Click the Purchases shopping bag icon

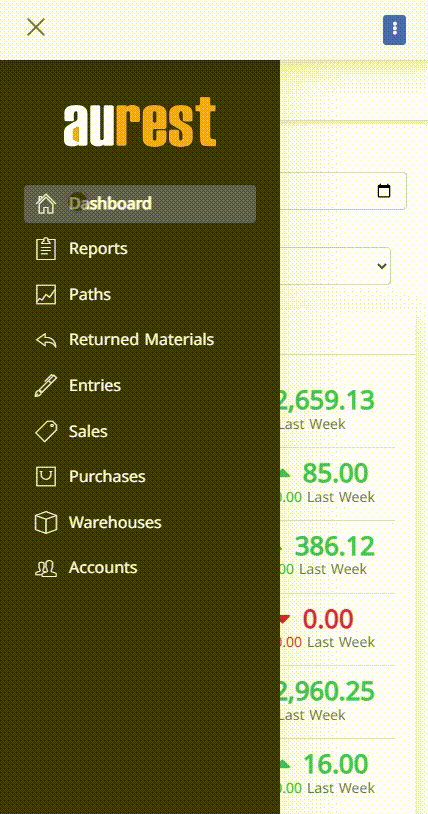tap(46, 477)
